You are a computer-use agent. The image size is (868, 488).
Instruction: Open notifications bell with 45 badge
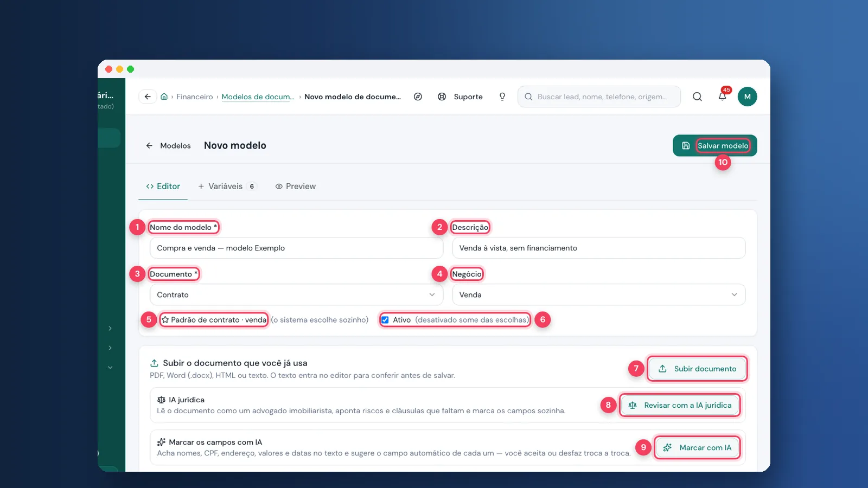tap(723, 97)
